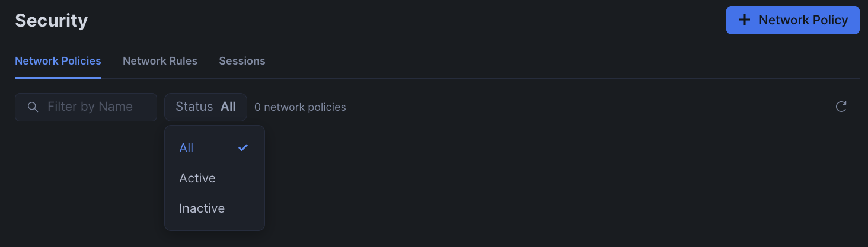Choose Inactive in the Status menu
868x247 pixels.
pos(202,208)
